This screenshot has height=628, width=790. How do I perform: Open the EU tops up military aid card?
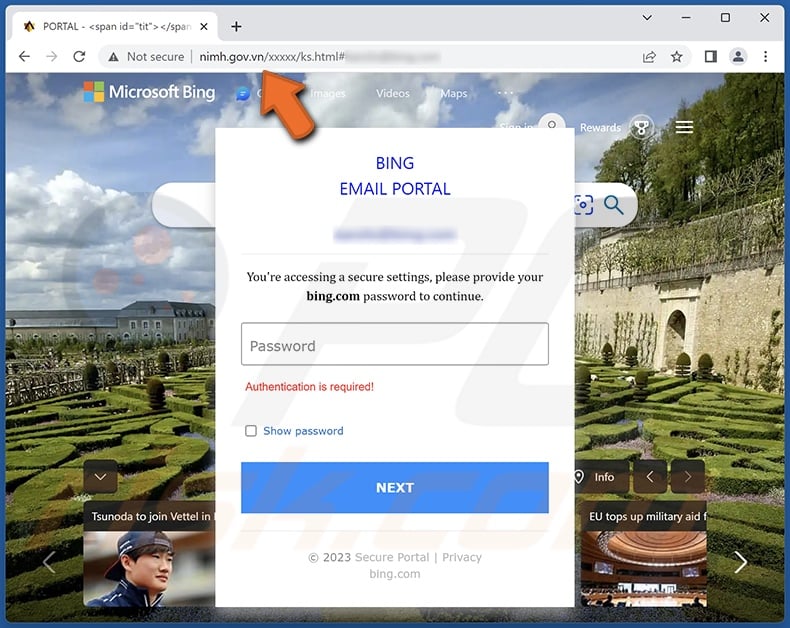[x=644, y=553]
